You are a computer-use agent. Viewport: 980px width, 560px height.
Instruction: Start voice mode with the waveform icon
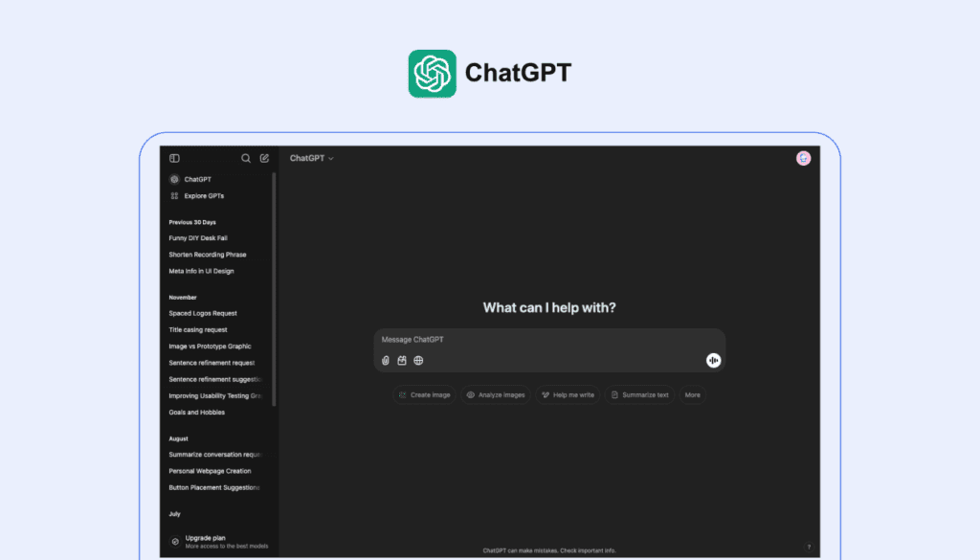(713, 360)
